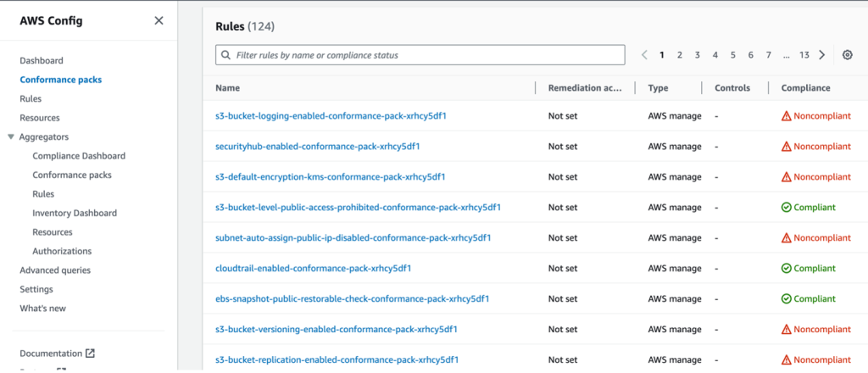The height and width of the screenshot is (373, 868).
Task: Open Conformance packs under Aggregators
Action: [72, 175]
